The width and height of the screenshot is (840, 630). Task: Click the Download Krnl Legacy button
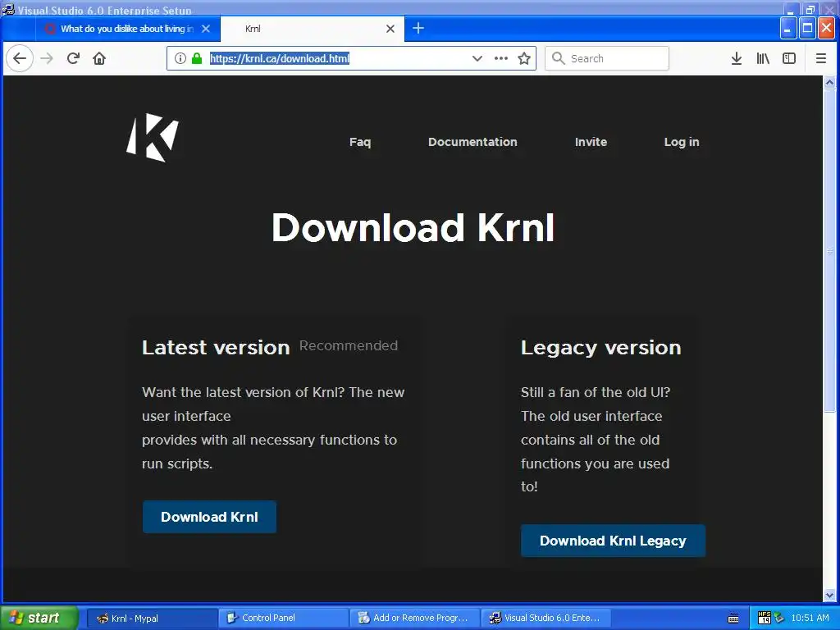[x=613, y=541]
